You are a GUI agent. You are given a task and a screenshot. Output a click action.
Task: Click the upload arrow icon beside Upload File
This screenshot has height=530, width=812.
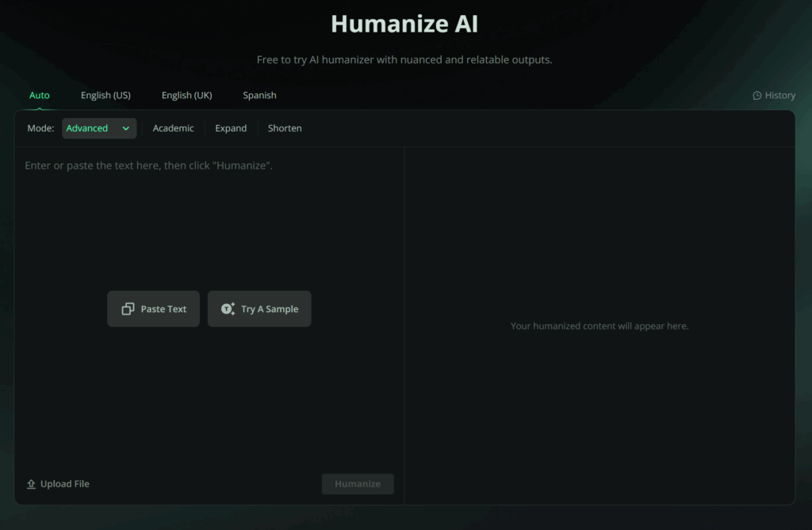point(30,483)
